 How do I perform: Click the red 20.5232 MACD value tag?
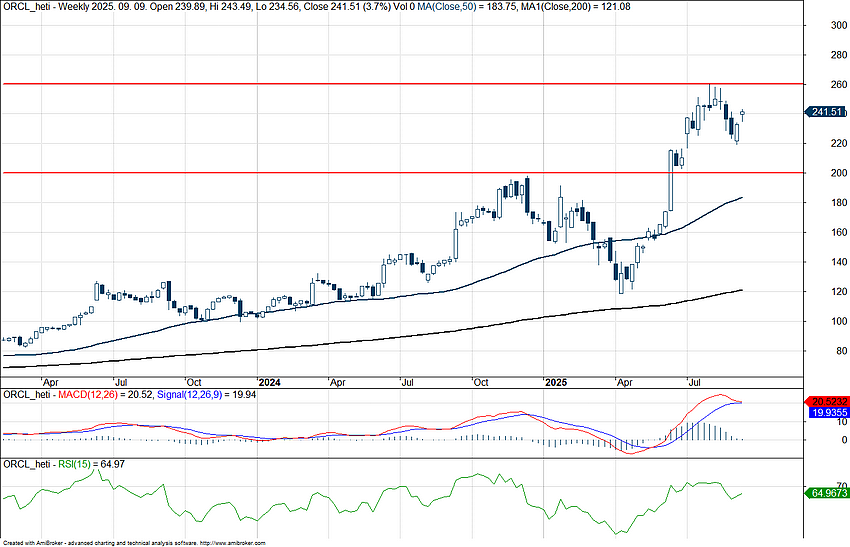tap(827, 402)
